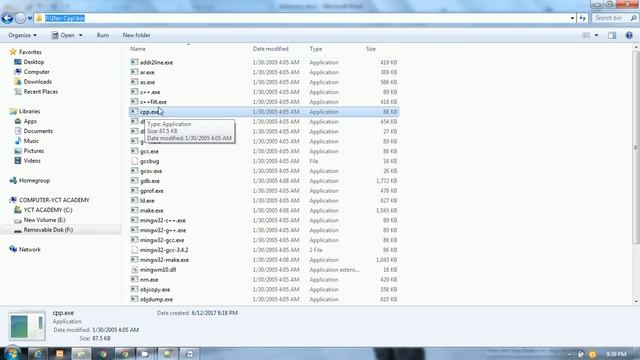This screenshot has height=360, width=640.
Task: Click the objdump.exe file name
Action: (x=156, y=299)
